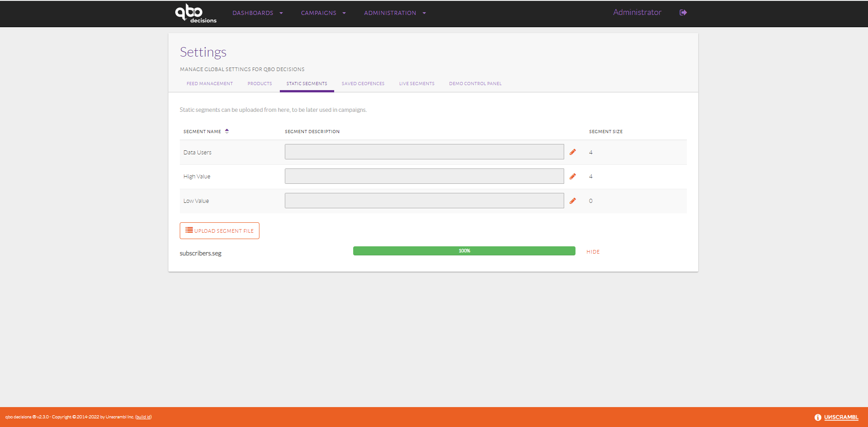Screen dimensions: 868x427
Task: Switch to the Products tab
Action: coord(260,84)
